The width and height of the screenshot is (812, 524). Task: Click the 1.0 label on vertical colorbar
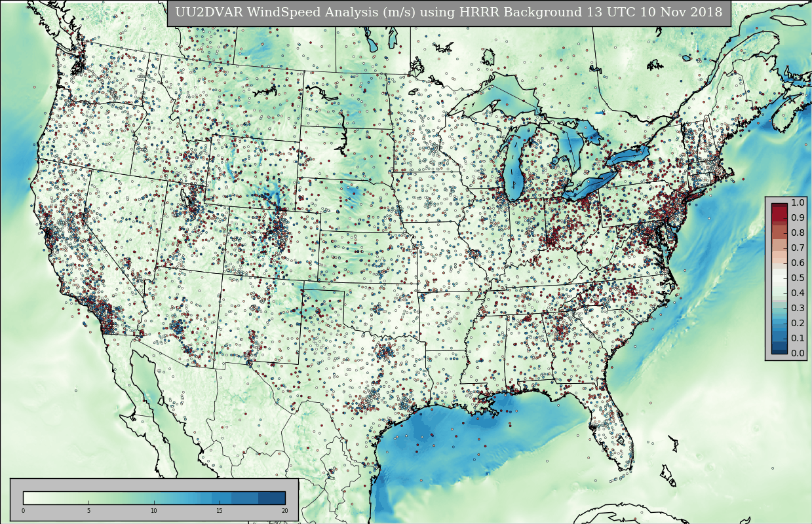[798, 202]
